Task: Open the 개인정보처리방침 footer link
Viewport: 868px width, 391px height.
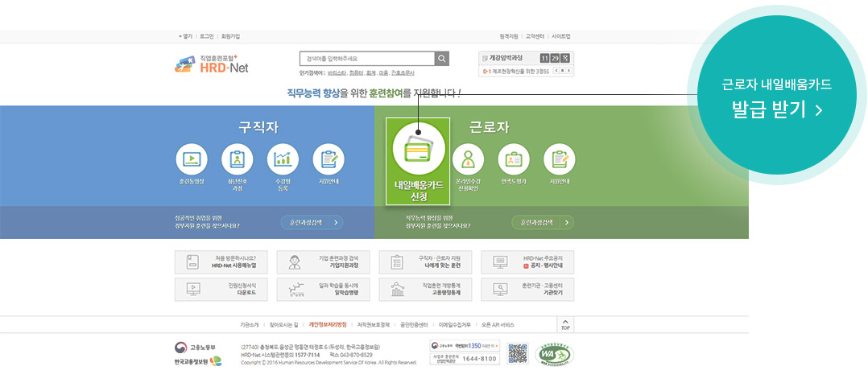Action: [328, 324]
